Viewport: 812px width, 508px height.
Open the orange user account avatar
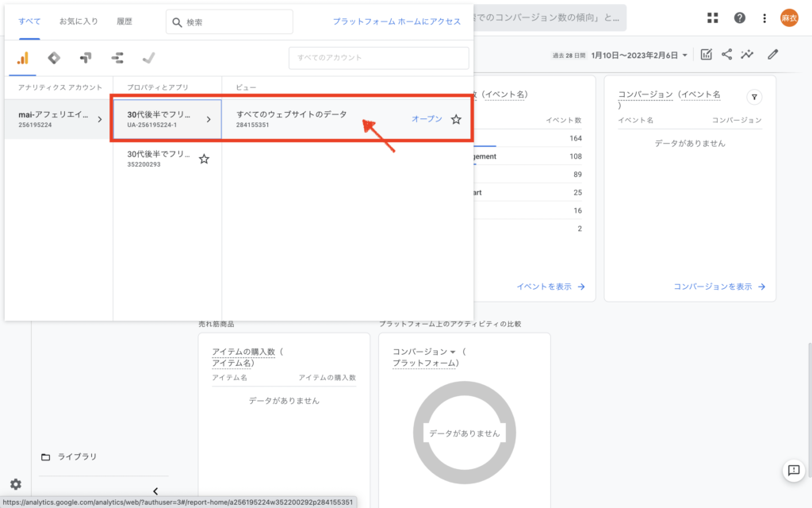click(x=789, y=18)
